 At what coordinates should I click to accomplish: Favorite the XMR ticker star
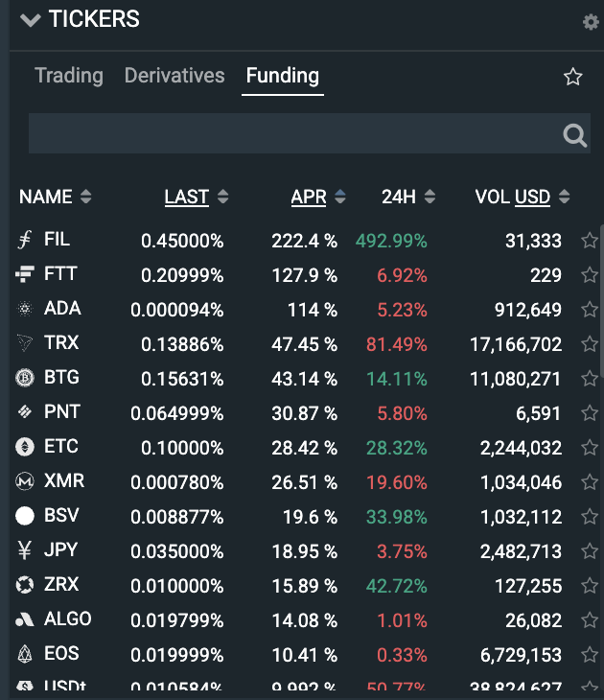(x=590, y=481)
